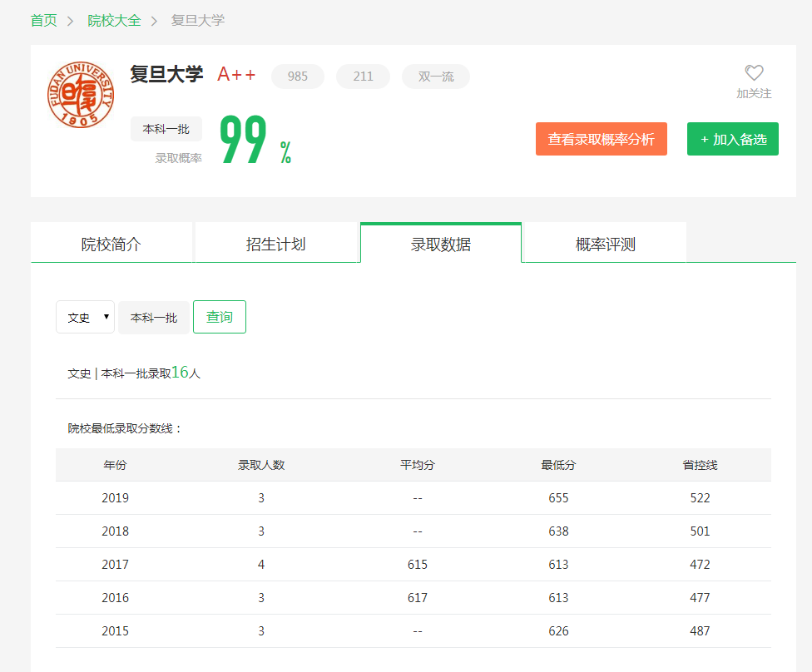Click the 626 minimum score
This screenshot has height=672, width=812.
click(558, 631)
